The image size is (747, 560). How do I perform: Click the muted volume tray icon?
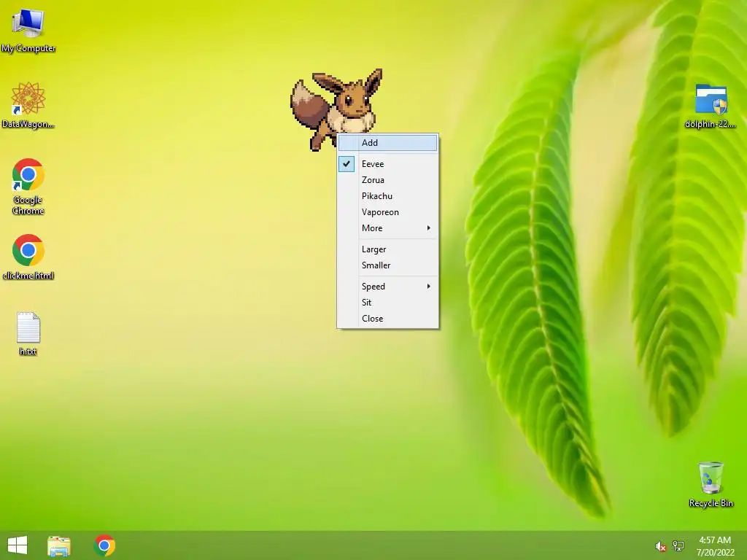click(x=660, y=546)
